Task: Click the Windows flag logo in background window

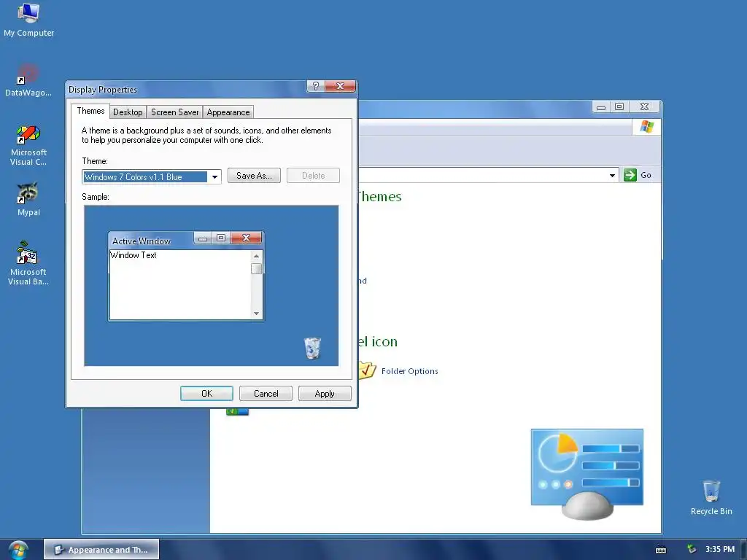Action: (x=646, y=127)
